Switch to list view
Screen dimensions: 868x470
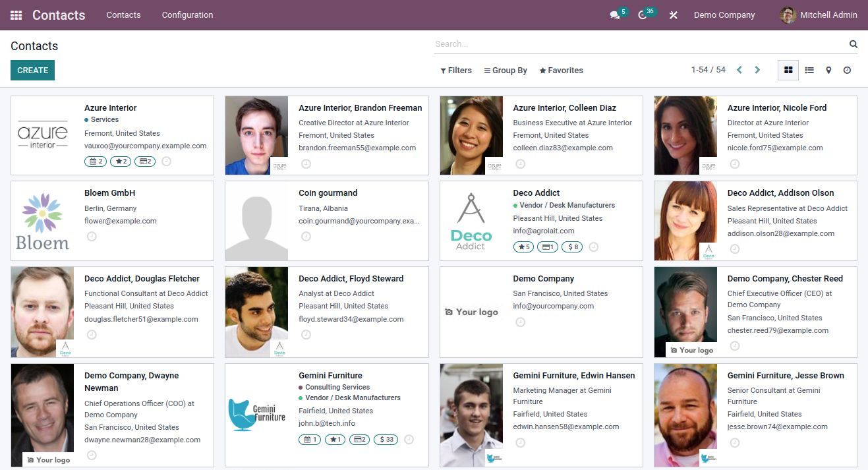click(x=809, y=71)
